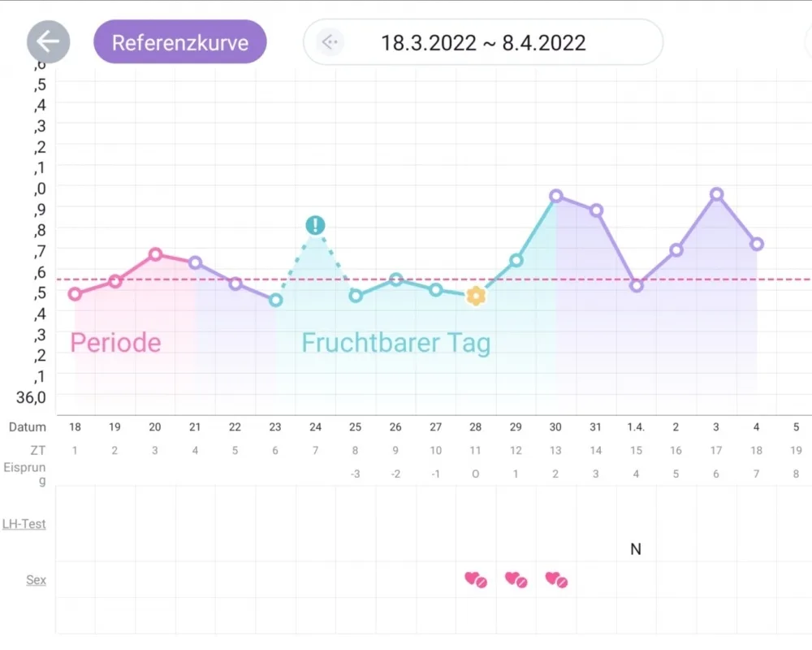Select temperature point for day 25
This screenshot has width=812, height=650.
tap(356, 296)
